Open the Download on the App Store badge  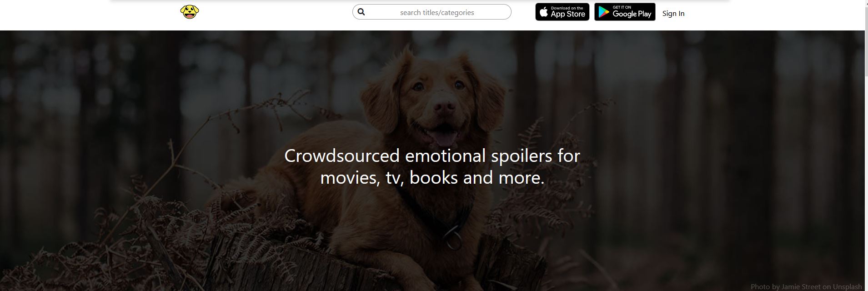(x=562, y=12)
